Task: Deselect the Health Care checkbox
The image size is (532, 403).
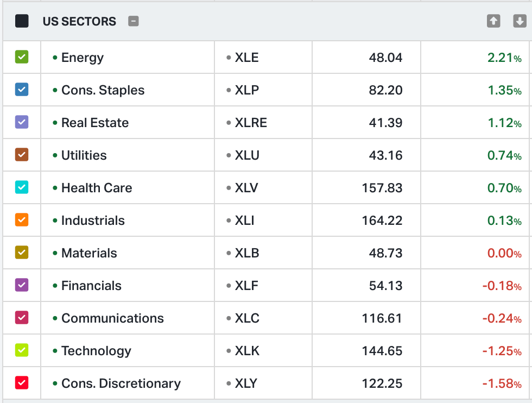Action: 22,187
